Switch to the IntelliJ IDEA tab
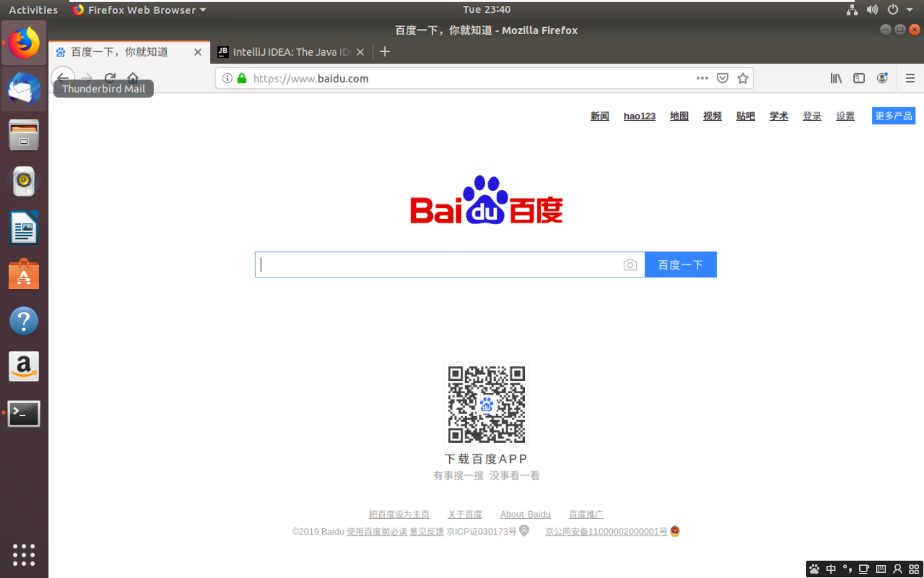Viewport: 924px width, 578px height. [291, 52]
